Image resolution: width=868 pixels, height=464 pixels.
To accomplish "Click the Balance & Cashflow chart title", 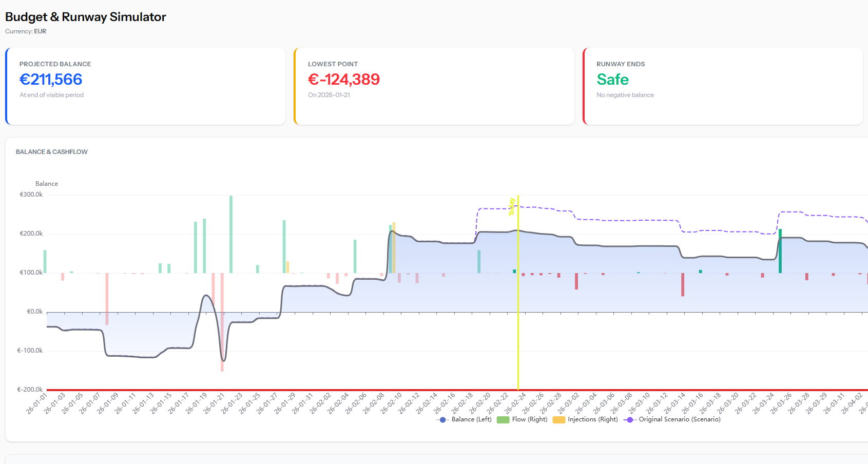I will point(52,152).
